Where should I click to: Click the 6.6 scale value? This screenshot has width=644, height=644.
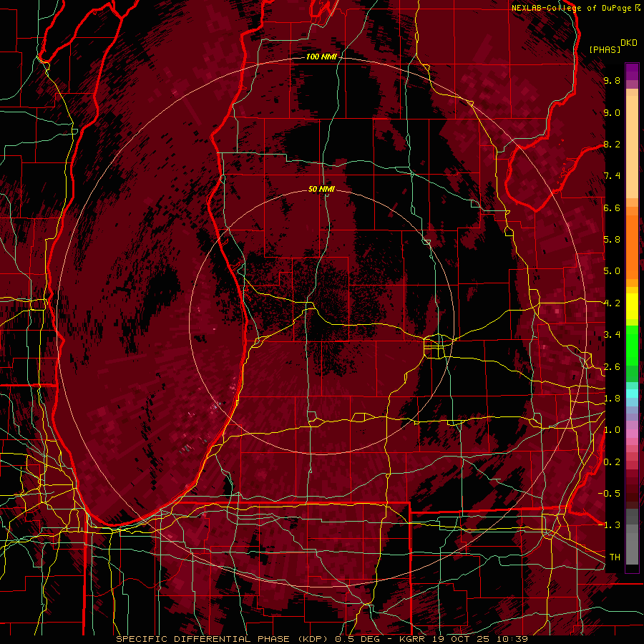[x=612, y=208]
